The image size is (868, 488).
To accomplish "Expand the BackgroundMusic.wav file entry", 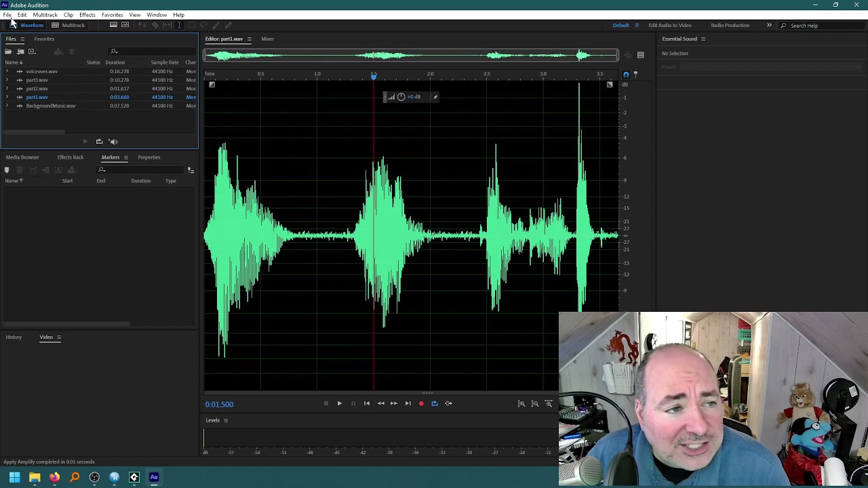I will (7, 106).
